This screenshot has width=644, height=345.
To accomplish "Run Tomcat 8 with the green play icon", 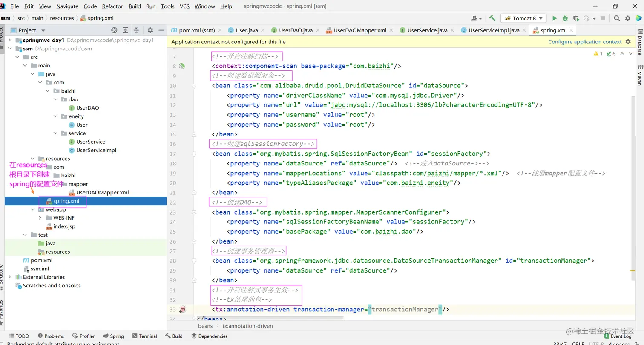I will point(554,18).
